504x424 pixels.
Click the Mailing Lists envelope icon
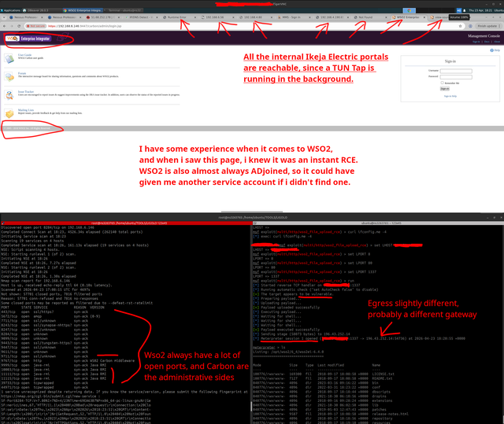click(9, 113)
